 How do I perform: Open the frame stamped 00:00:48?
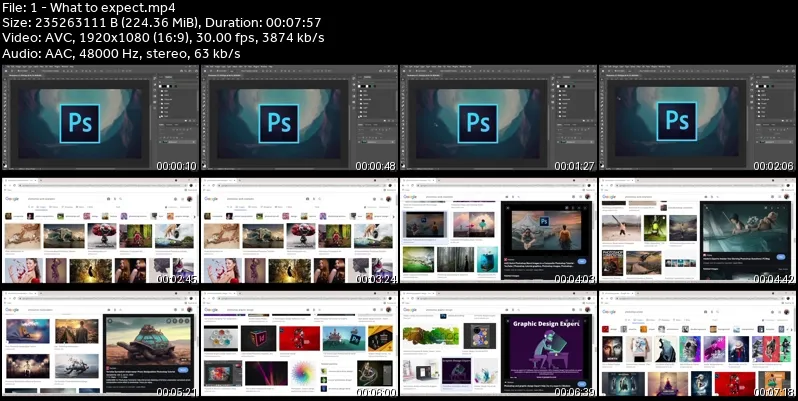[299, 118]
